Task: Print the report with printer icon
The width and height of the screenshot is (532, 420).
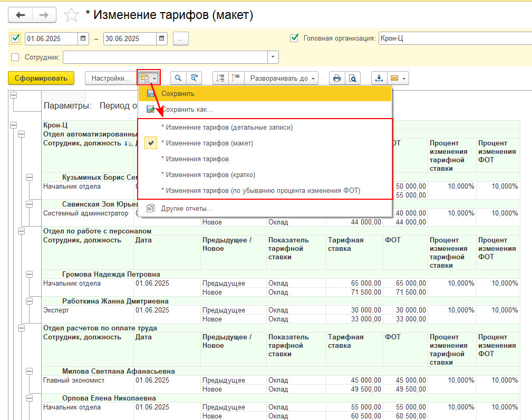Action: point(337,79)
